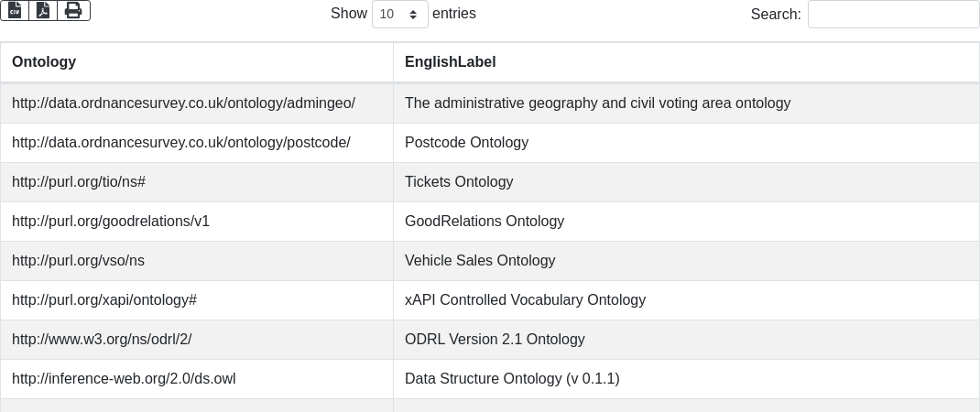This screenshot has width=980, height=412.
Task: Print the ontology table
Action: click(x=73, y=10)
